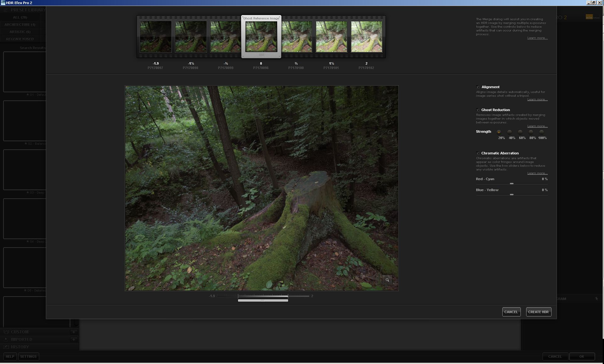Screen dimensions: 604x364
Task: Click the plus icon next to Imported
Action: tap(74, 340)
